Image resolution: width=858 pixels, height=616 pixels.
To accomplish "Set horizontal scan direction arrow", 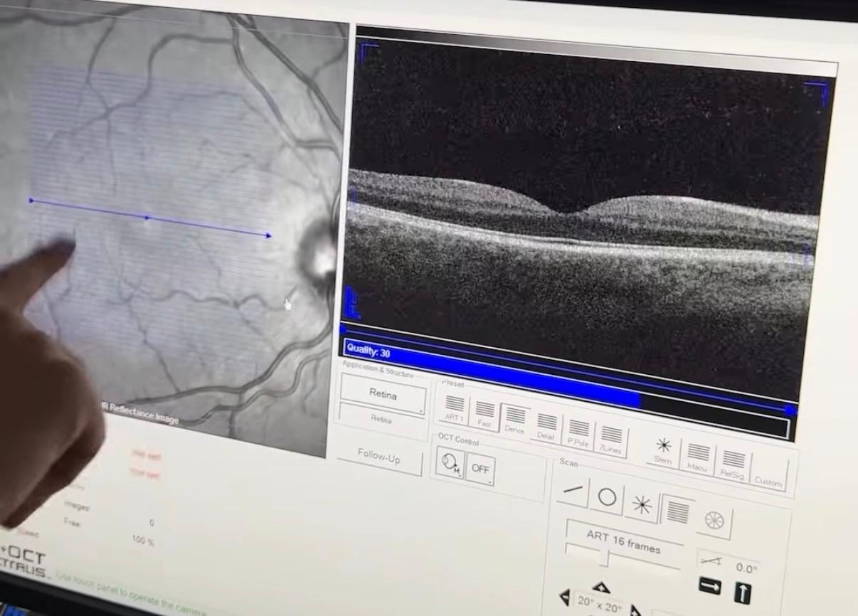I will [710, 587].
